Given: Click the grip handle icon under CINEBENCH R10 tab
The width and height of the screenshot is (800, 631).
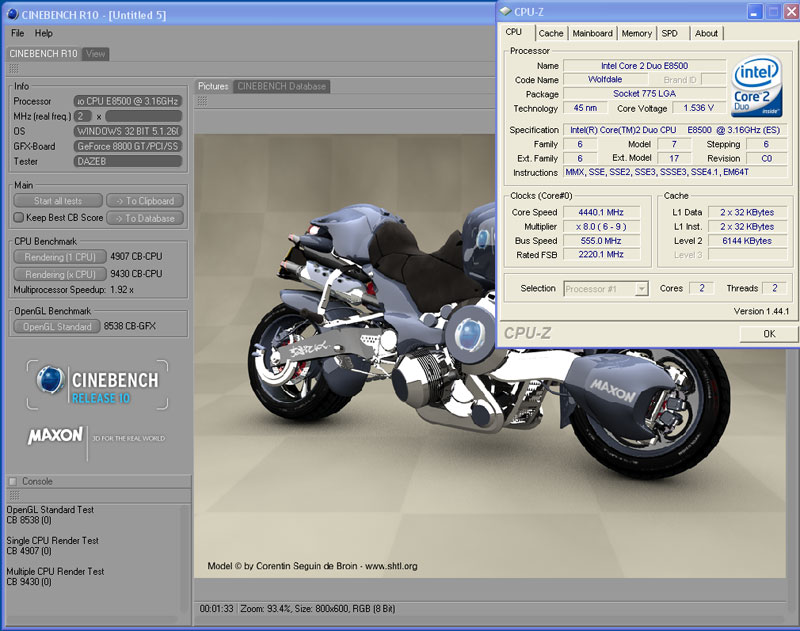Looking at the screenshot, I should click(14, 68).
